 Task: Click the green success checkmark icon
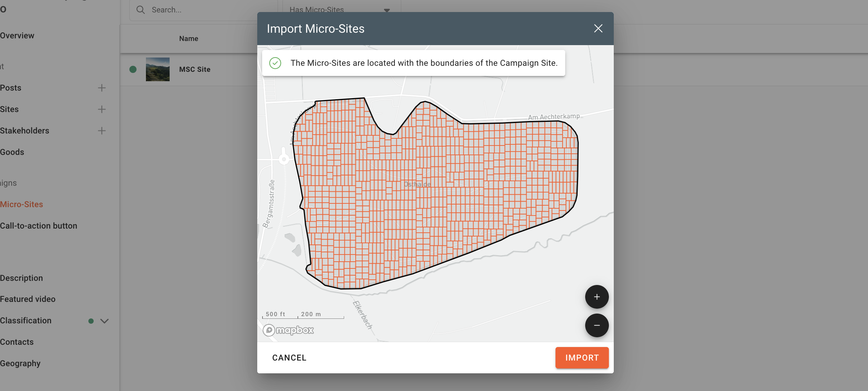[x=275, y=63]
